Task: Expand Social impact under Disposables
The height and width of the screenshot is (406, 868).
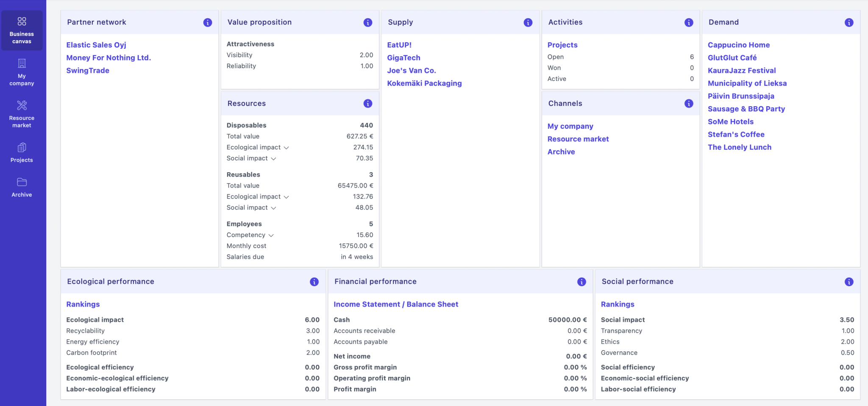Action: tap(273, 159)
